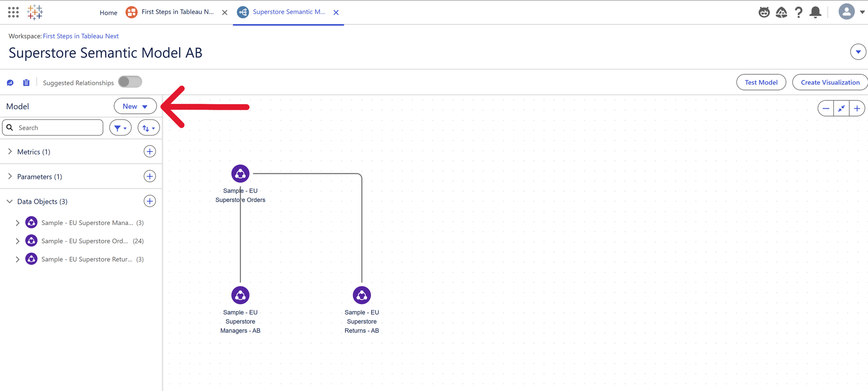Select the EU Superstore Orders node on canvas
This screenshot has height=391, width=868.
(x=240, y=174)
